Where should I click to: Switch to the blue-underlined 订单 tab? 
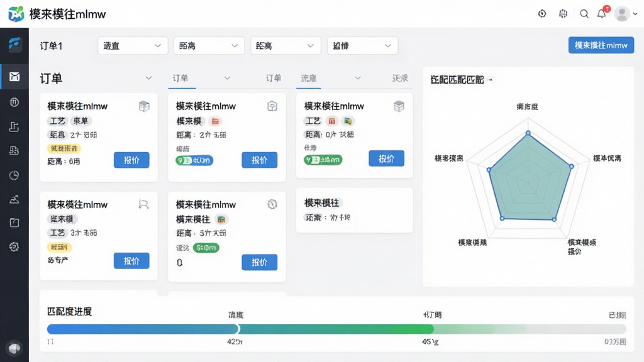tap(180, 79)
